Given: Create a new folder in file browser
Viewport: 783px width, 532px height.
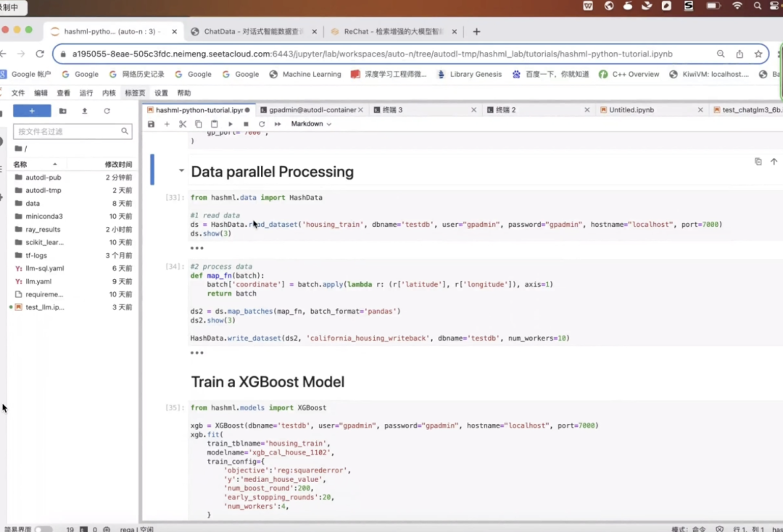Looking at the screenshot, I should pyautogui.click(x=63, y=111).
